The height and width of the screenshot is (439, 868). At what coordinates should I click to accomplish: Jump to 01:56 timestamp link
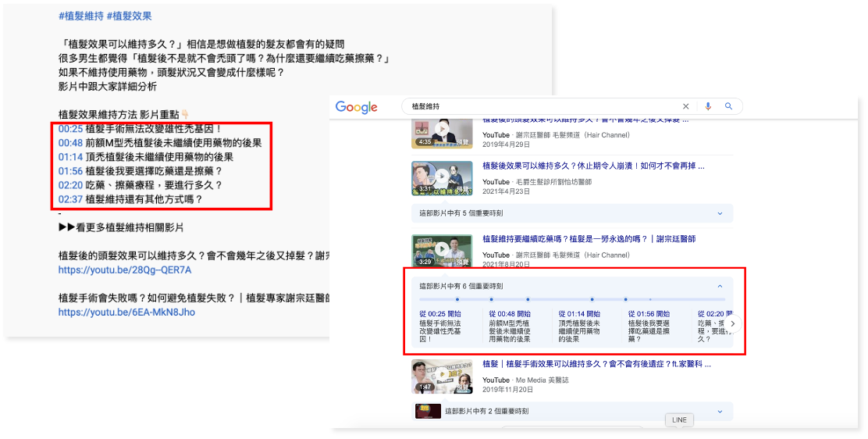click(70, 171)
